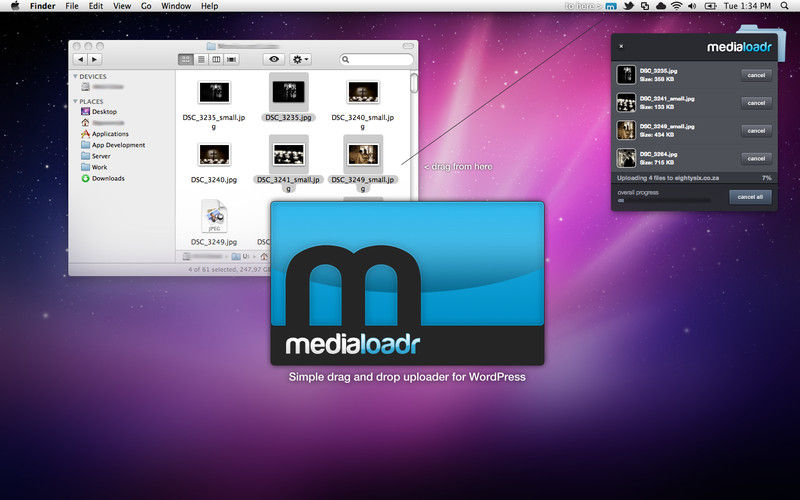Select DSC_3235.jpg thumbnail in Finder

289,92
